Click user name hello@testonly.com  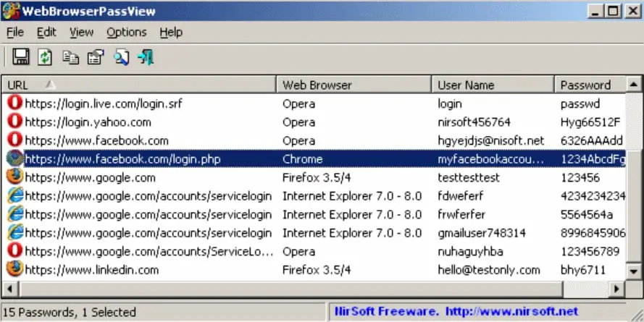pos(489,269)
